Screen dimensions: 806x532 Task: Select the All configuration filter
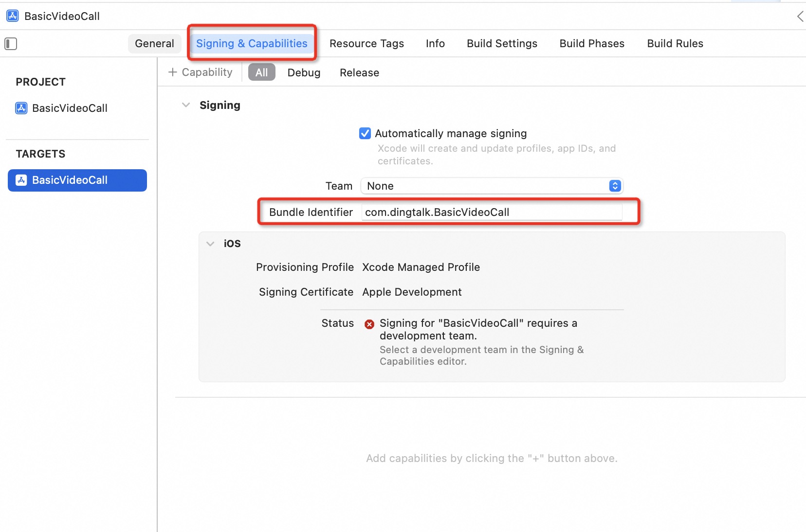[262, 72]
